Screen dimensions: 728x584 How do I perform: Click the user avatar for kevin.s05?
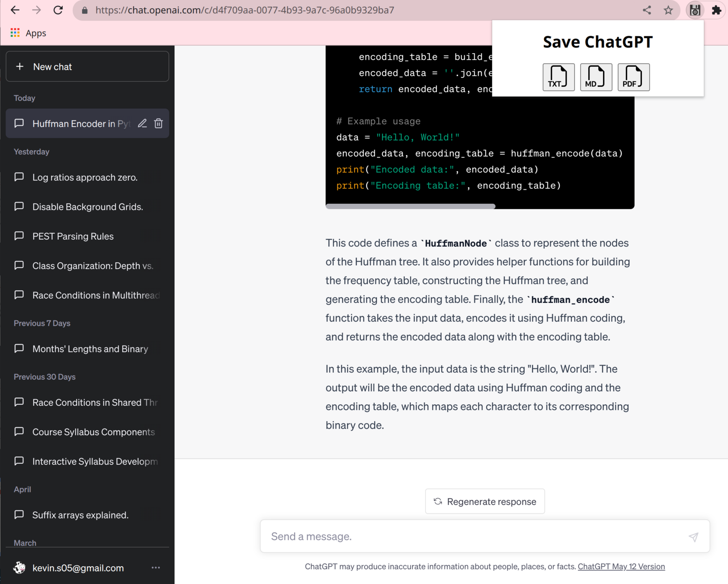(x=19, y=568)
